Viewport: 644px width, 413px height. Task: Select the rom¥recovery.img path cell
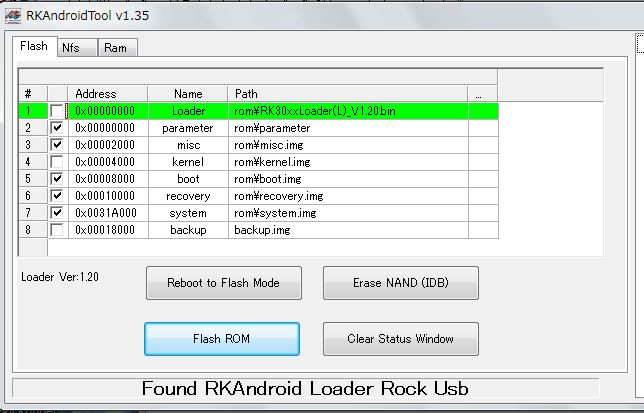(x=348, y=196)
